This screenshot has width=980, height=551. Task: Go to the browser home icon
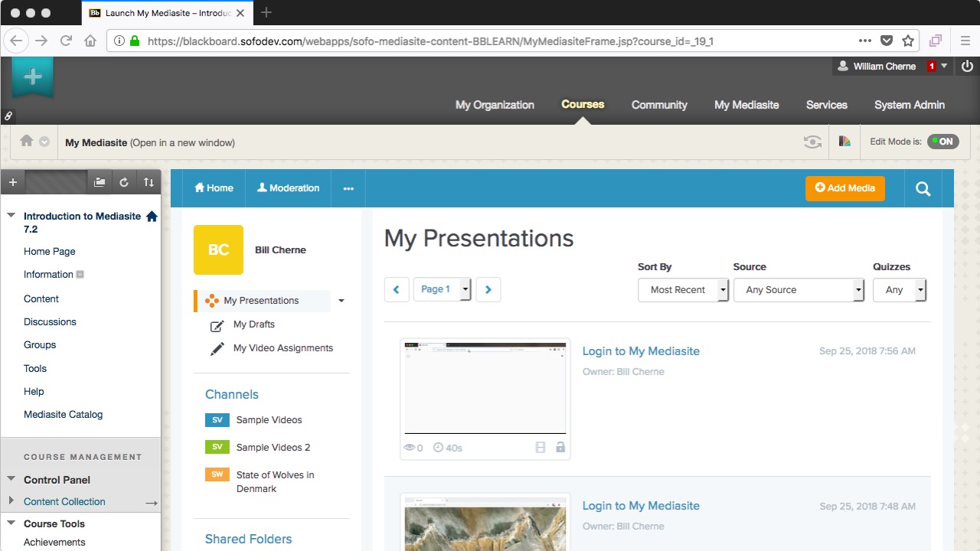click(90, 41)
